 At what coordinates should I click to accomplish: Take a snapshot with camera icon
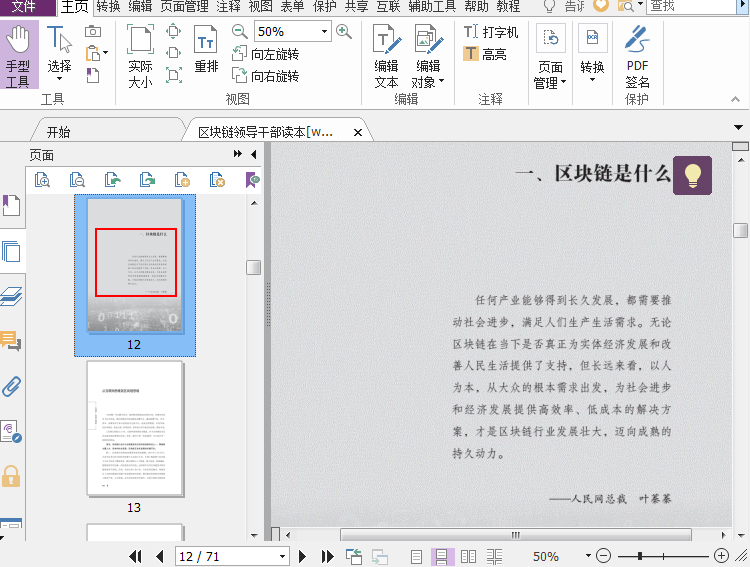(x=93, y=32)
